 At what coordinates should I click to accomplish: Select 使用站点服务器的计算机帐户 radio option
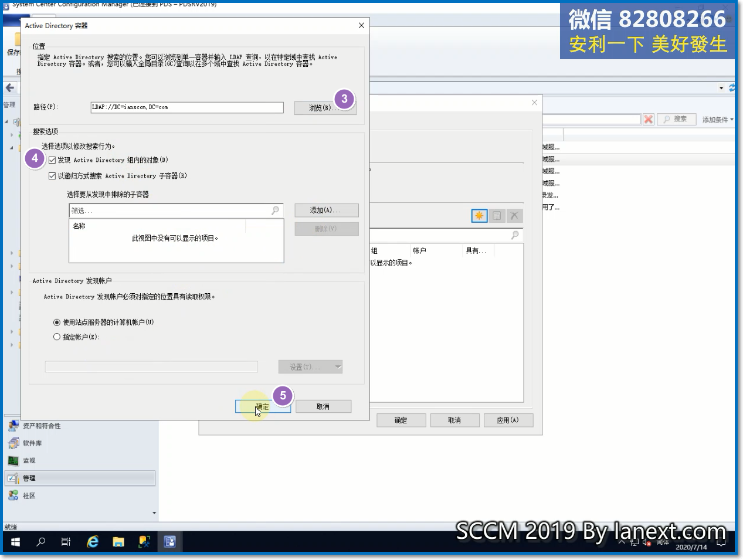pyautogui.click(x=57, y=322)
